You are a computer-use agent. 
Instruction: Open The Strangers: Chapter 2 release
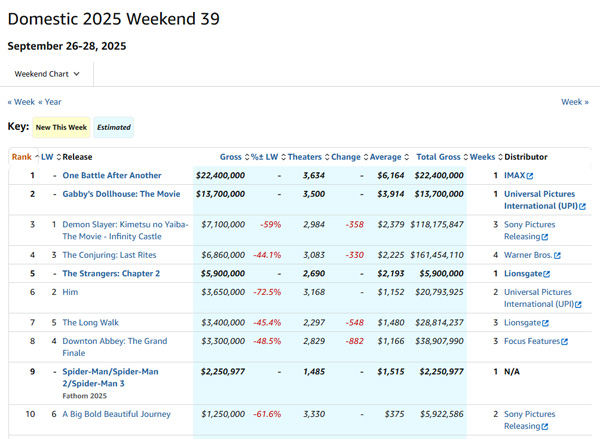pos(111,274)
